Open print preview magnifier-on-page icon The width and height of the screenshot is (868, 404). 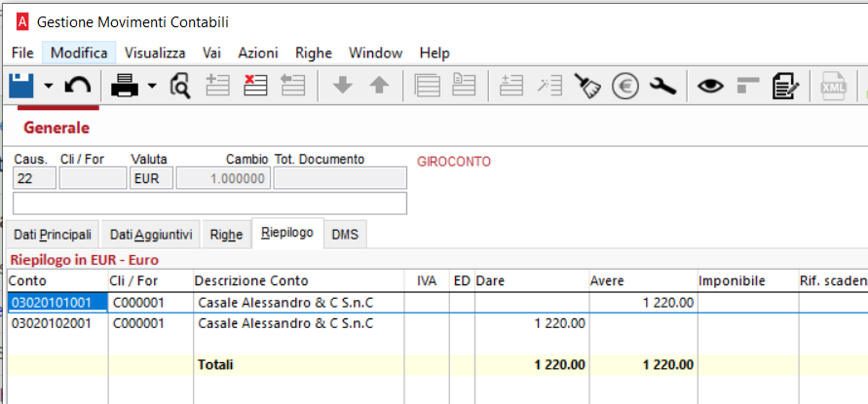180,86
